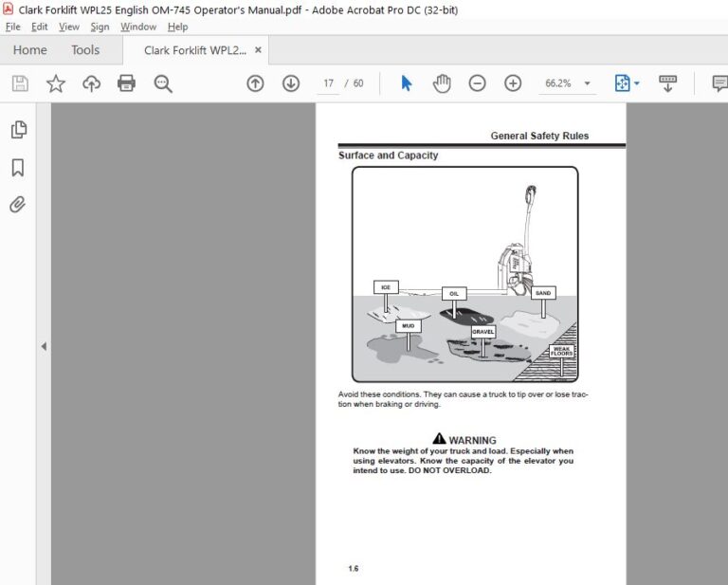The image size is (728, 585).
Task: Zoom out with minus icon
Action: 478,83
